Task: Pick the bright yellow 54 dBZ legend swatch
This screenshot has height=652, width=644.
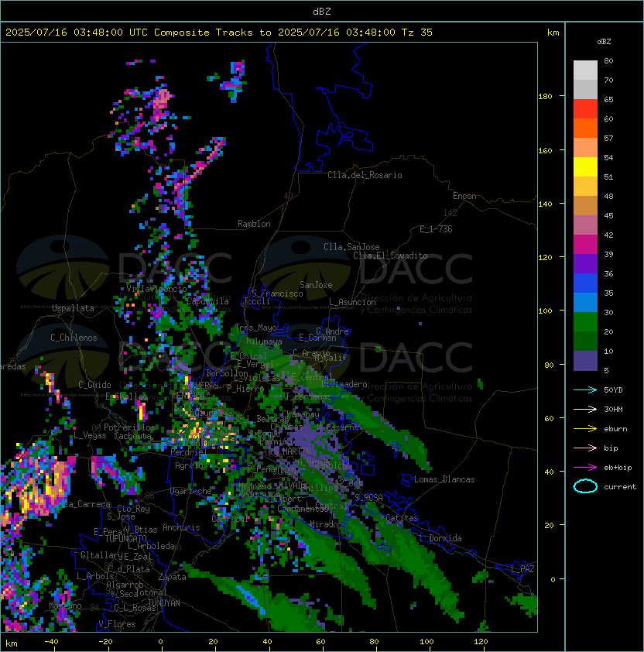Action: click(585, 166)
